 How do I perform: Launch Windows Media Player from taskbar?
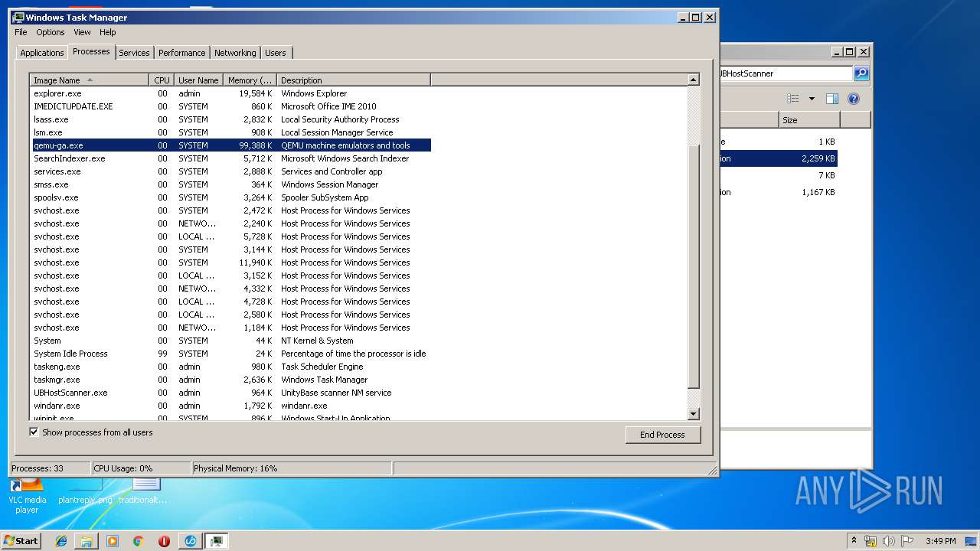[x=113, y=541]
